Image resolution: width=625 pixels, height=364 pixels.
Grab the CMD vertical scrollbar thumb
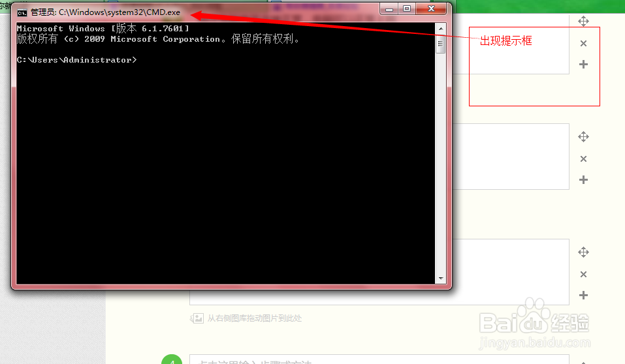point(440,44)
